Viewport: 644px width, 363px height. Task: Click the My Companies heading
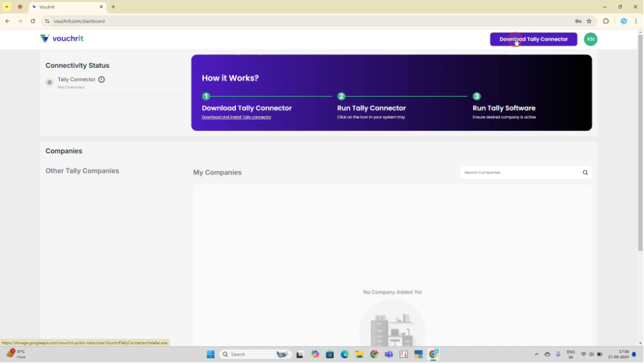[x=217, y=172]
